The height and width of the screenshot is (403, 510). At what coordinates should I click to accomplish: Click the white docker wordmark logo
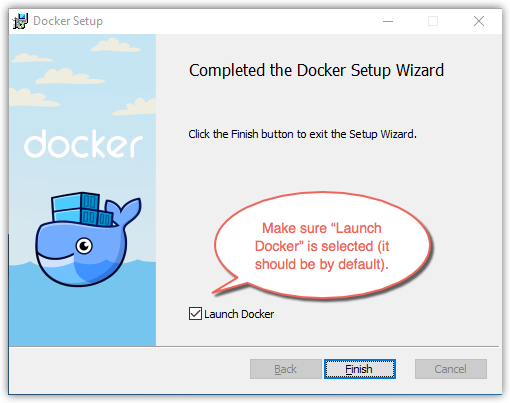click(83, 144)
